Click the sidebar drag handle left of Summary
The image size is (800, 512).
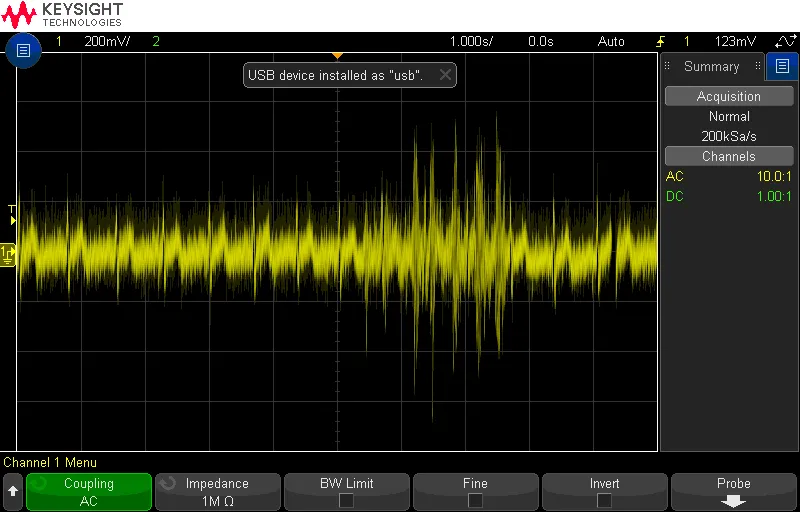tap(667, 66)
